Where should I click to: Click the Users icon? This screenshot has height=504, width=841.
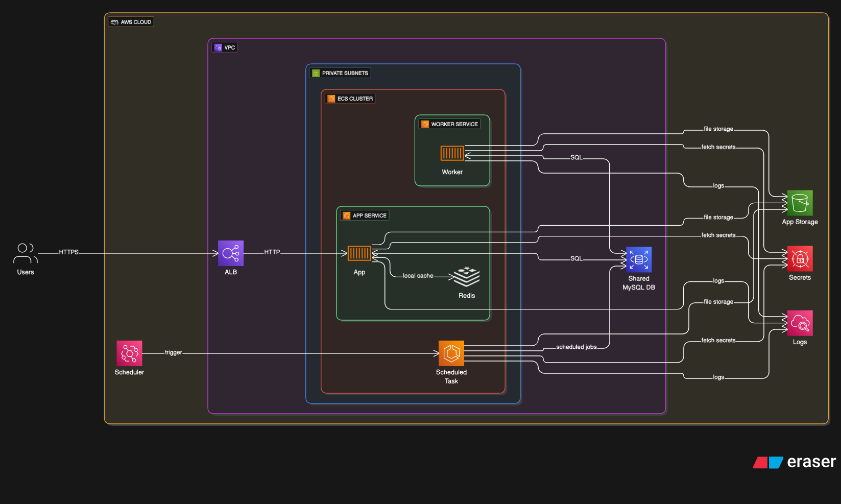25,253
